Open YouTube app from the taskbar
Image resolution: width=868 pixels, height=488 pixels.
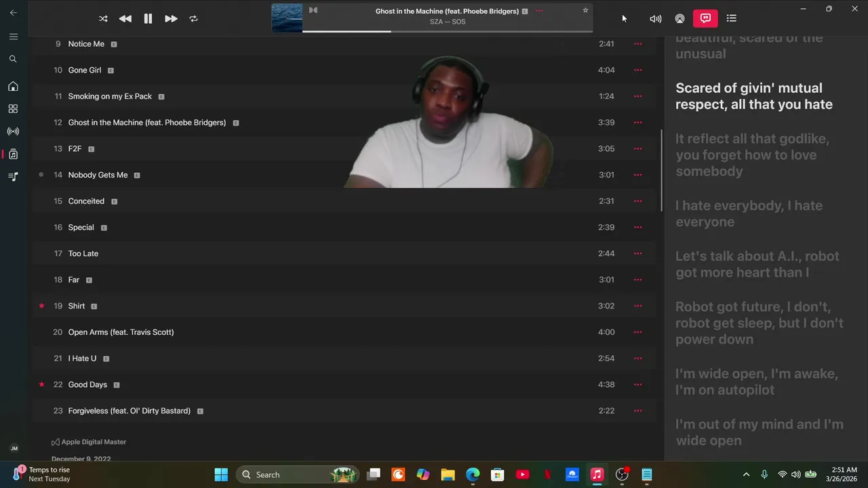[522, 474]
